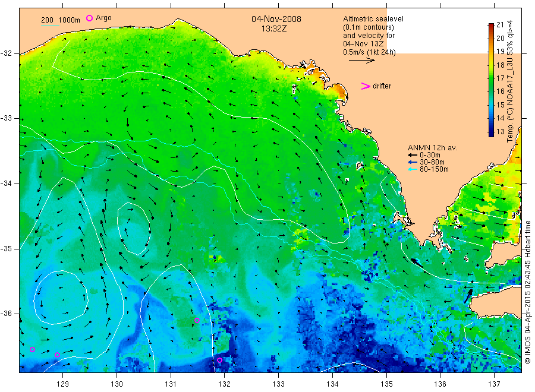535x392 pixels.
Task: Click the latitude axis label -36
Action: (7, 314)
